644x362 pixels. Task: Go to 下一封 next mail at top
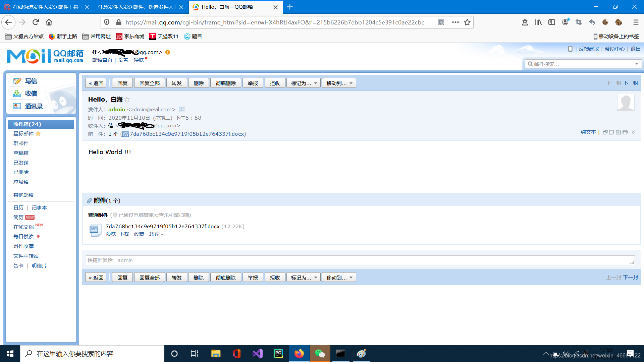631,83
